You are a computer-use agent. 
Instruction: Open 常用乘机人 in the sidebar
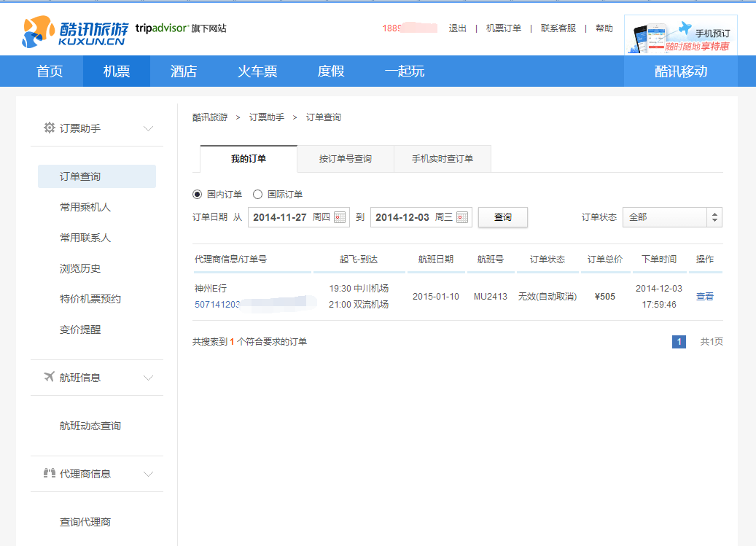click(x=85, y=207)
